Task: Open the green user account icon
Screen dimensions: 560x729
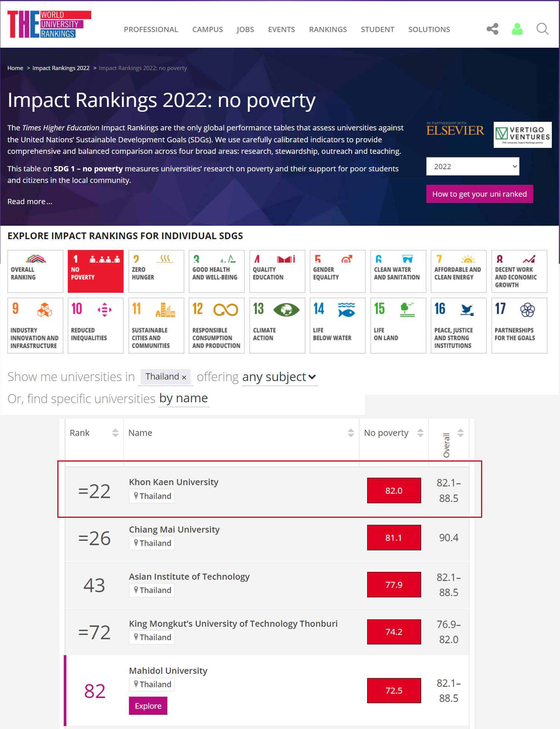Action: tap(517, 29)
